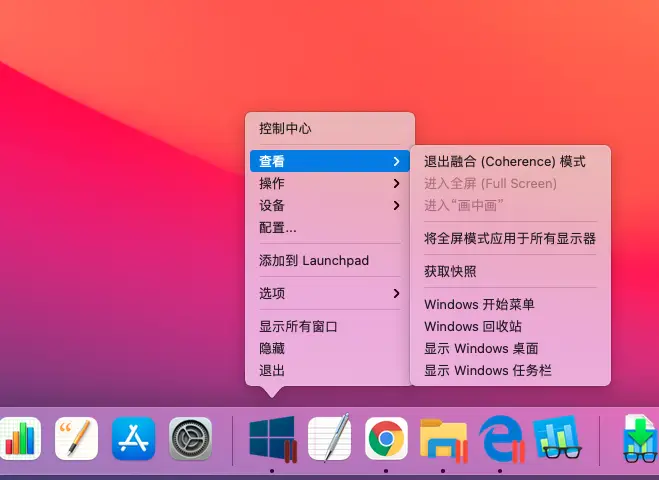659x480 pixels.
Task: Open the Pages pen document icon
Action: point(76,438)
